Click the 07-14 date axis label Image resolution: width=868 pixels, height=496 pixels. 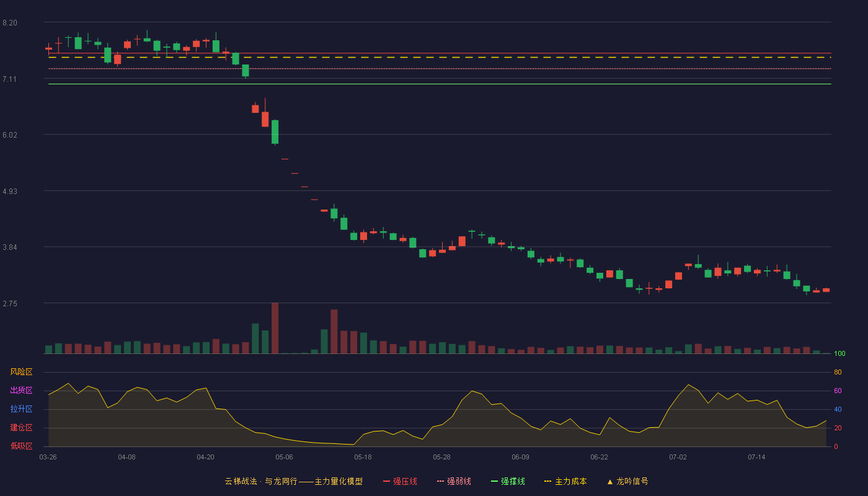click(756, 457)
